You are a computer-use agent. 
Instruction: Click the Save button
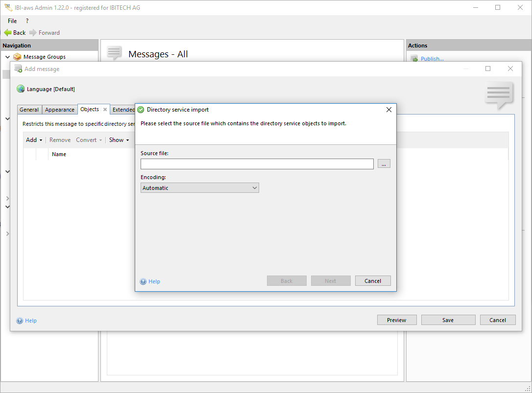[x=448, y=320]
